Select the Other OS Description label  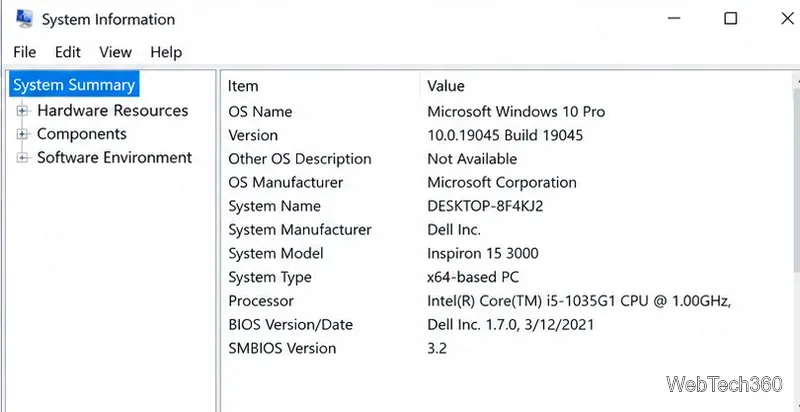299,159
